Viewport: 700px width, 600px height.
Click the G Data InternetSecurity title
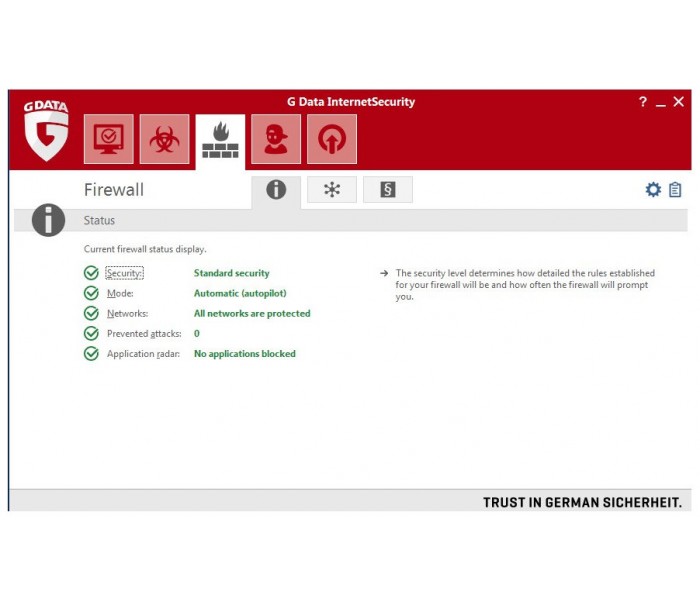[x=351, y=102]
